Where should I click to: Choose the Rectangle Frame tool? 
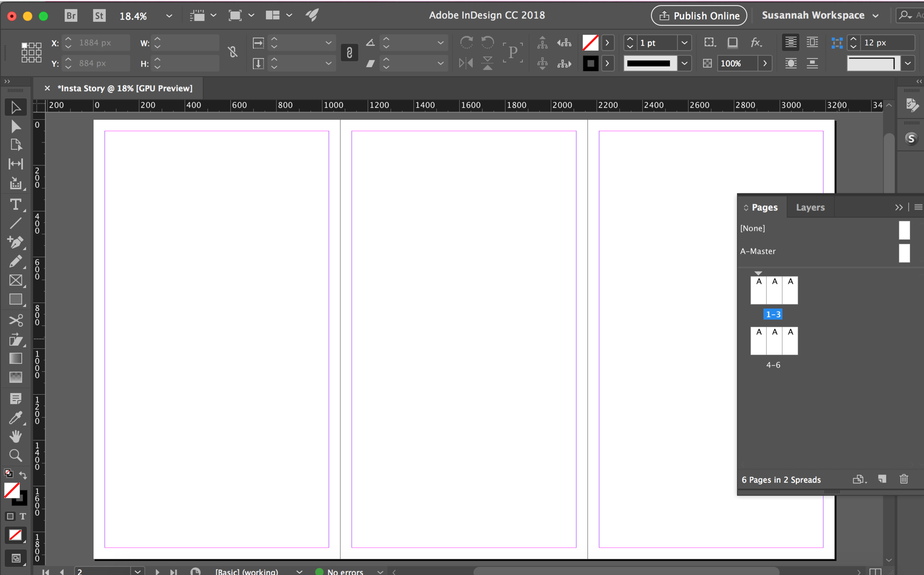pos(16,280)
